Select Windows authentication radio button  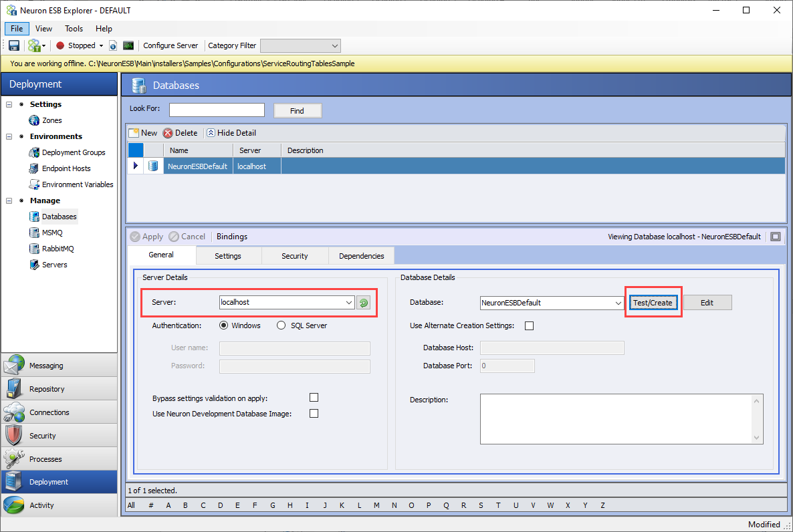point(223,325)
